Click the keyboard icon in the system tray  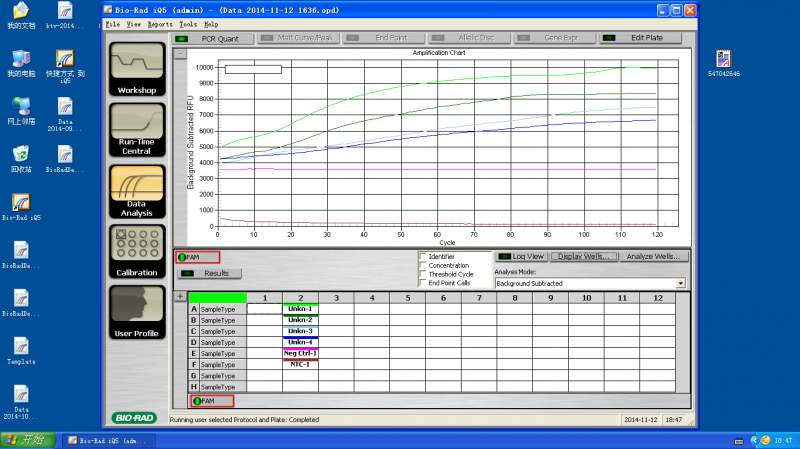point(739,441)
